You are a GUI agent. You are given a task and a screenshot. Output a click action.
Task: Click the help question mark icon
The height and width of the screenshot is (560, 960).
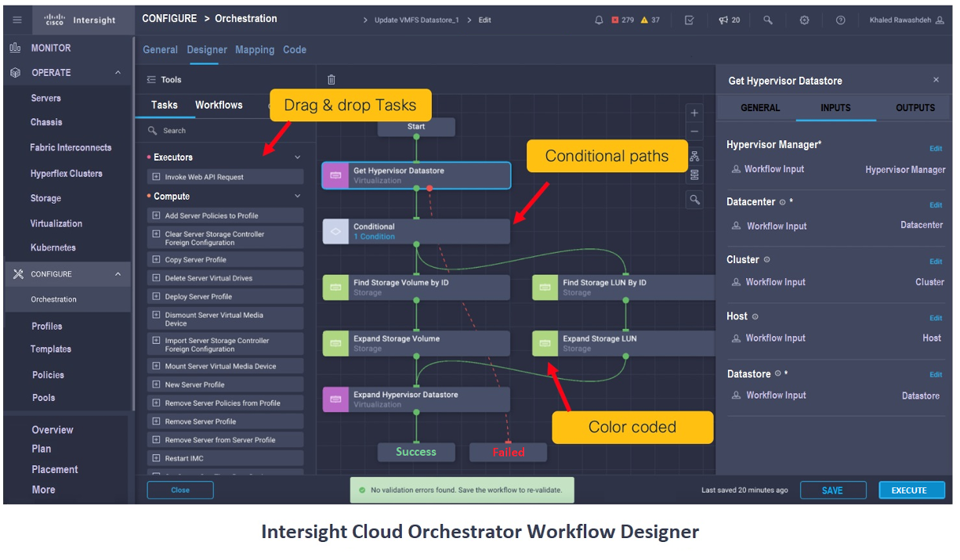coord(840,20)
